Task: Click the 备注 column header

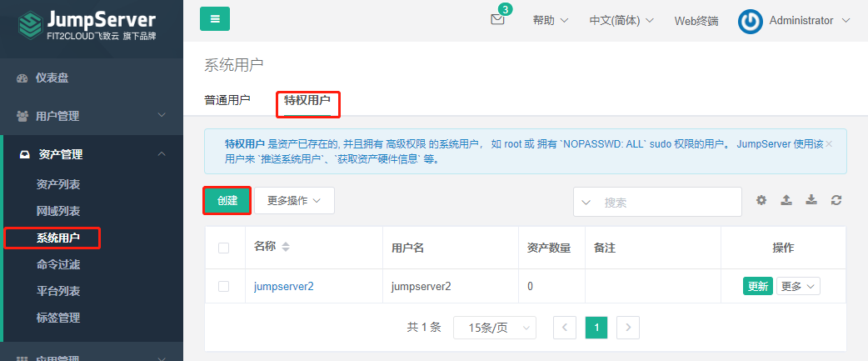Action: pos(605,248)
